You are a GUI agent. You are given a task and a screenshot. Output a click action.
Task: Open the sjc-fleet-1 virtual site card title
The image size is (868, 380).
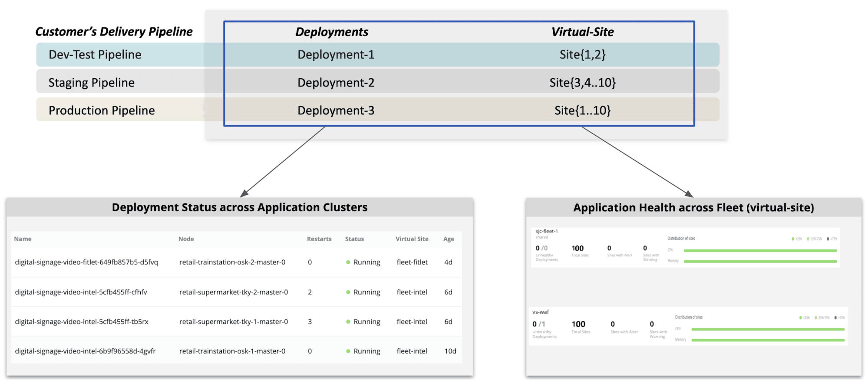[x=547, y=231]
